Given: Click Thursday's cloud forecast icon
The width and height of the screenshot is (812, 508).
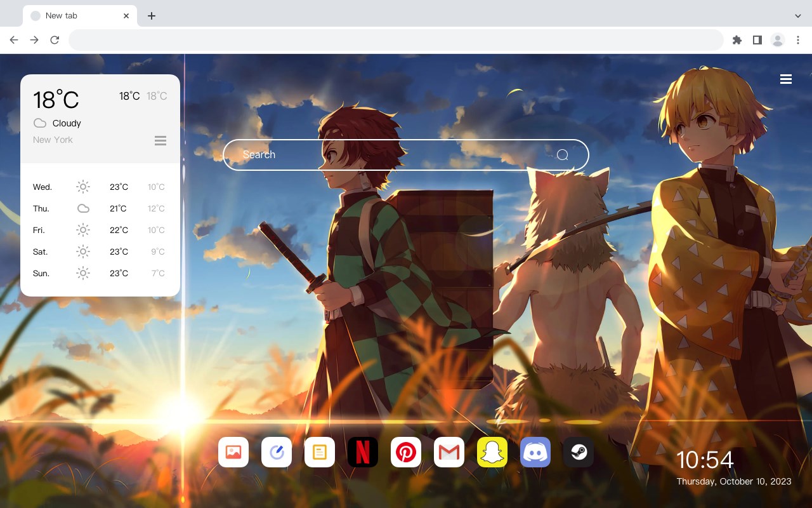Looking at the screenshot, I should (x=83, y=208).
